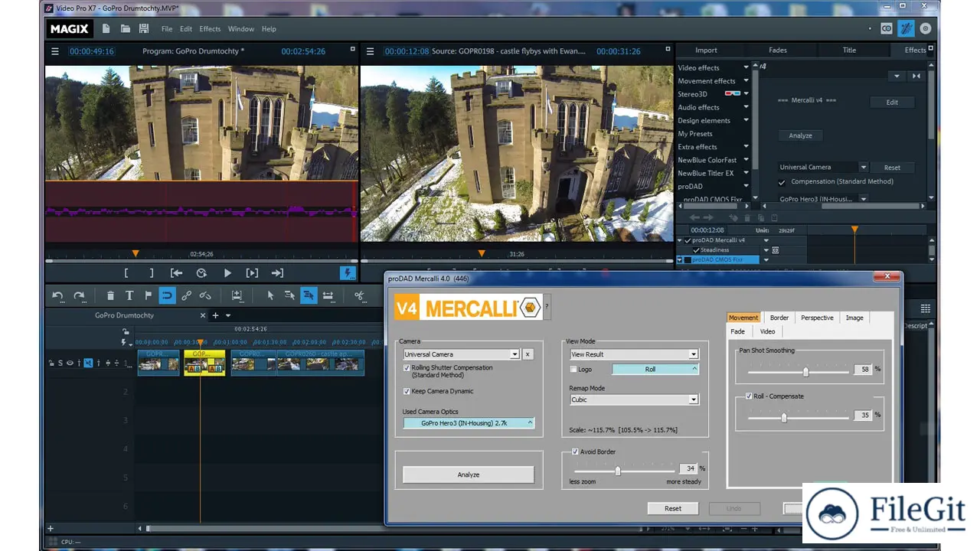Click the Avoid Border slider handle
The image size is (980, 551).
[x=617, y=471]
